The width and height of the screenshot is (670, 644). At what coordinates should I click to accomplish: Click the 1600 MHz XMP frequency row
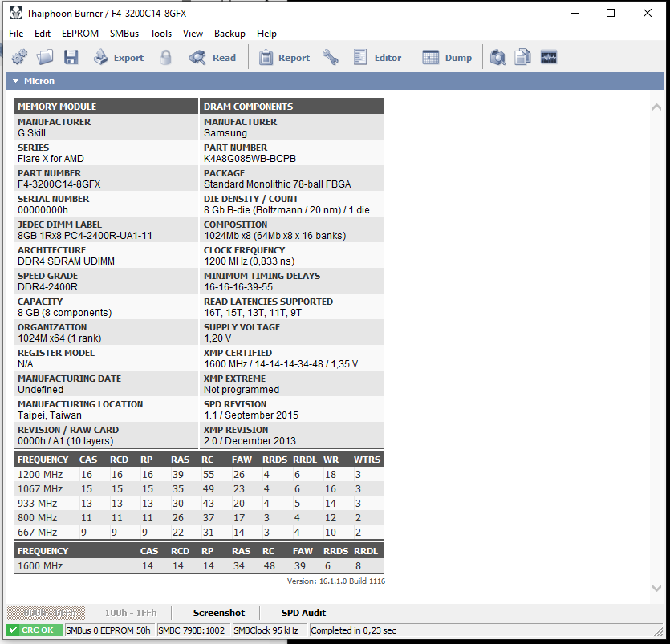tap(199, 566)
